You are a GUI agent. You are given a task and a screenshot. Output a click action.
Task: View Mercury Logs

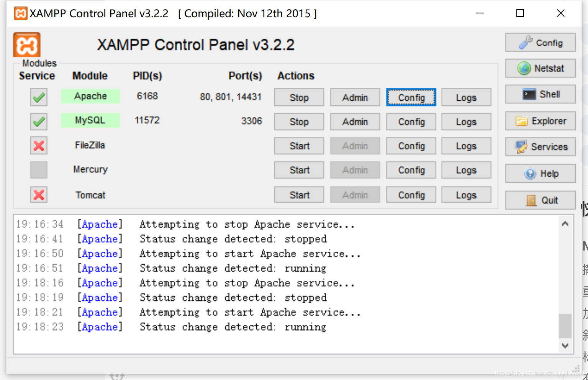click(466, 170)
